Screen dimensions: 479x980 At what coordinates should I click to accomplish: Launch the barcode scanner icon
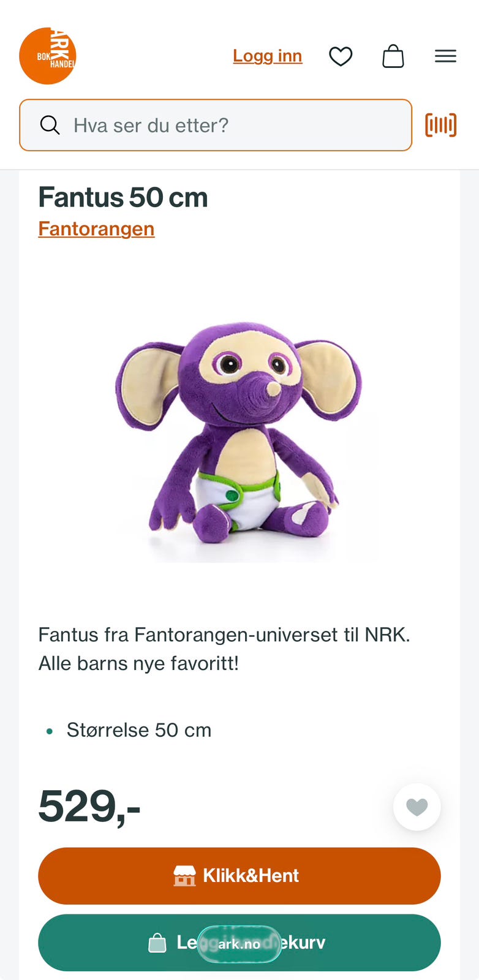(x=441, y=125)
